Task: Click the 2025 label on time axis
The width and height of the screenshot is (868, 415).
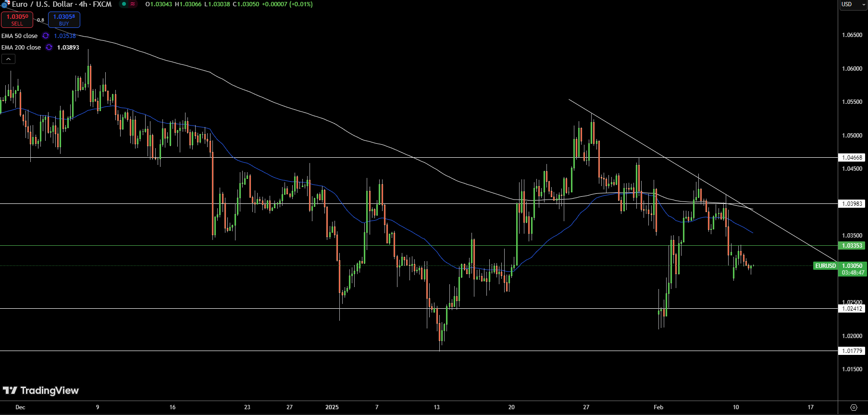Action: click(332, 407)
